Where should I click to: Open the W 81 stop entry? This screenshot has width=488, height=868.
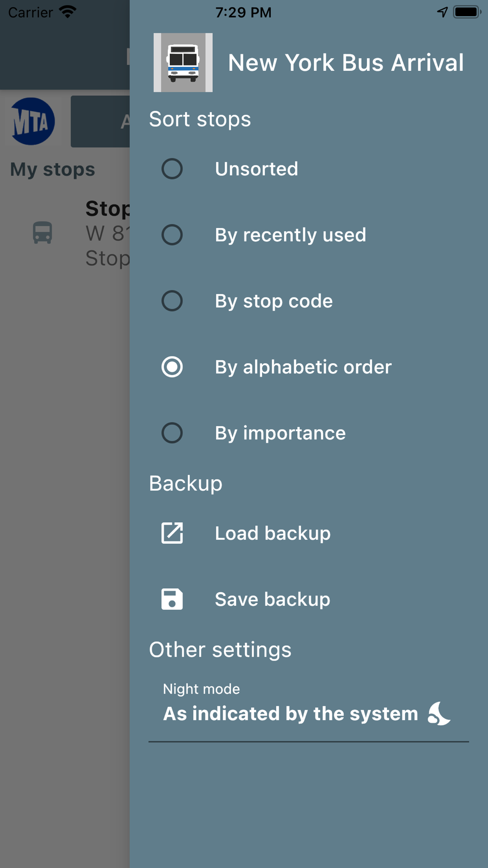tap(106, 233)
